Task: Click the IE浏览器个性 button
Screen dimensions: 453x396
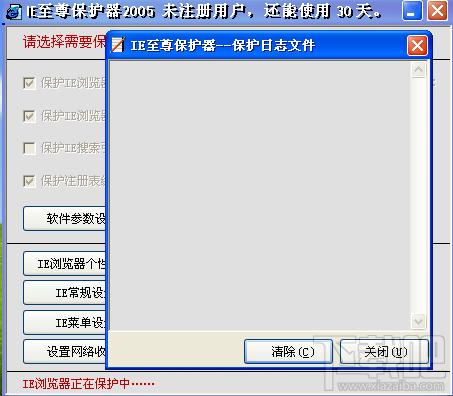Action: pos(65,264)
